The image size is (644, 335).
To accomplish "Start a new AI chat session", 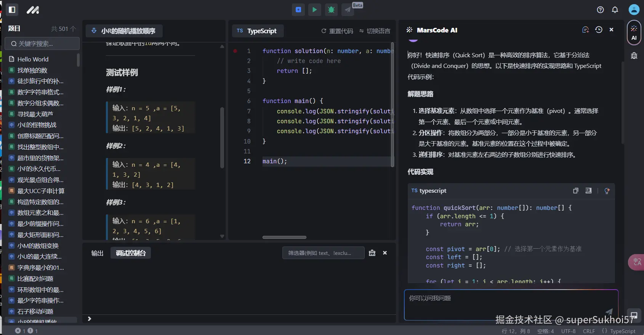I will click(x=585, y=30).
